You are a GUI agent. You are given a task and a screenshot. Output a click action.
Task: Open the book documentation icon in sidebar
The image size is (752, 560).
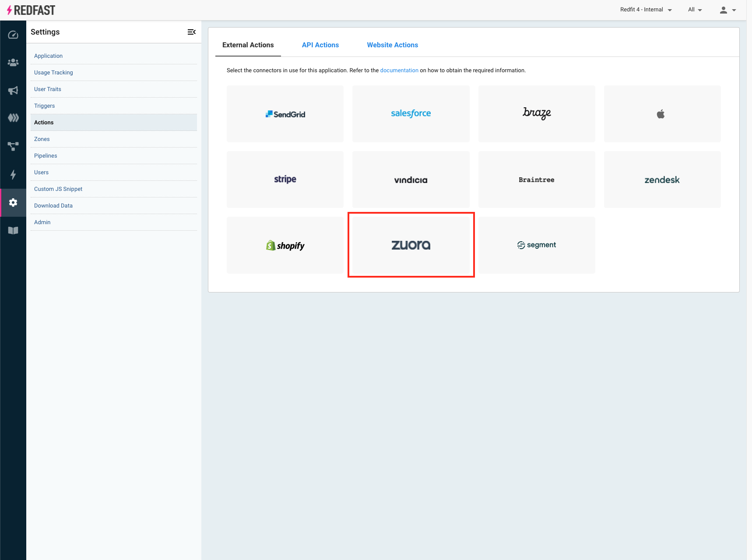pyautogui.click(x=13, y=230)
